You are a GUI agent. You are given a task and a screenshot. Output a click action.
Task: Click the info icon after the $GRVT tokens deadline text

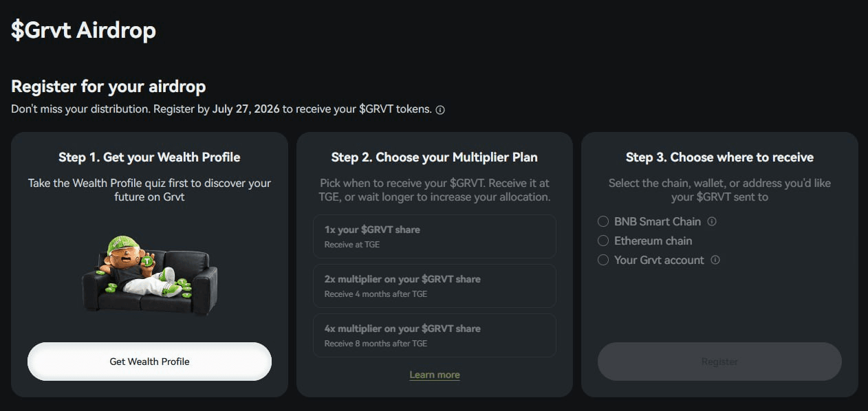(440, 110)
